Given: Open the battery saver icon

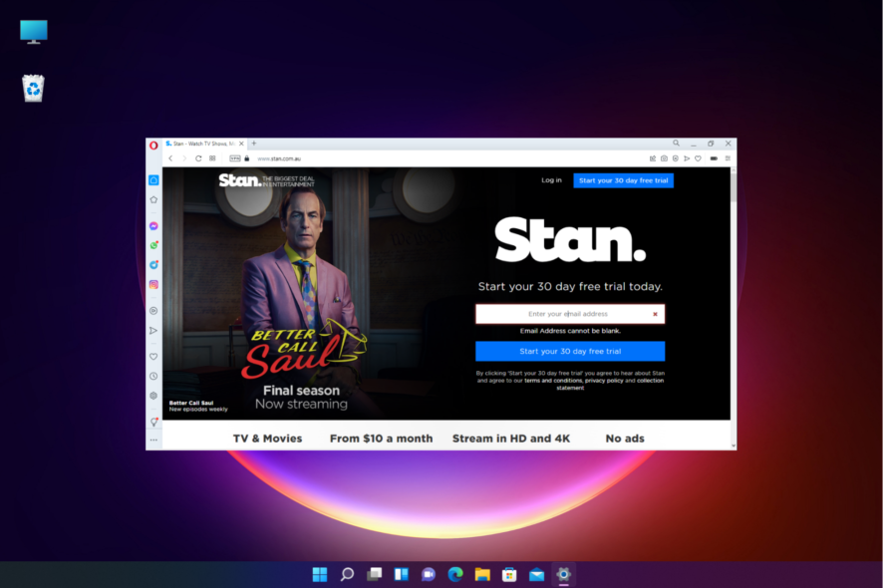Looking at the screenshot, I should pos(714,158).
